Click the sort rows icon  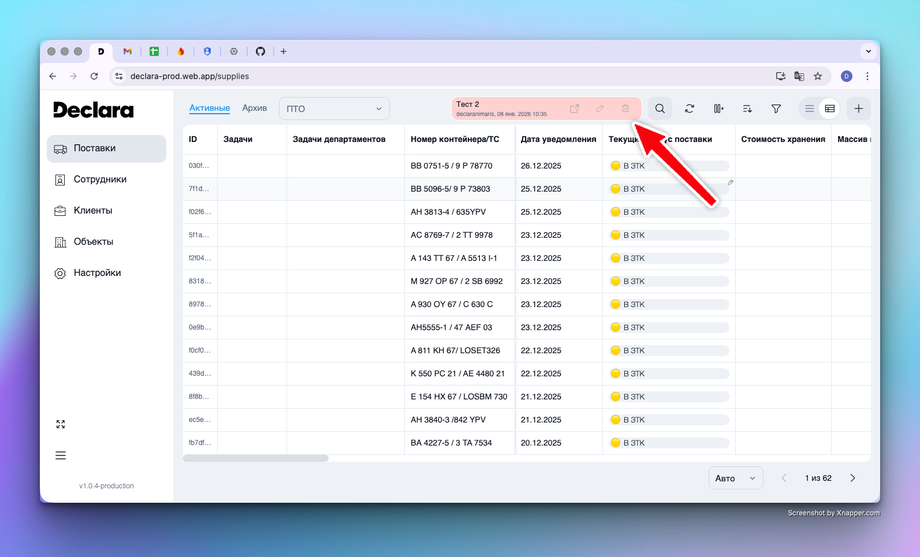tap(747, 109)
